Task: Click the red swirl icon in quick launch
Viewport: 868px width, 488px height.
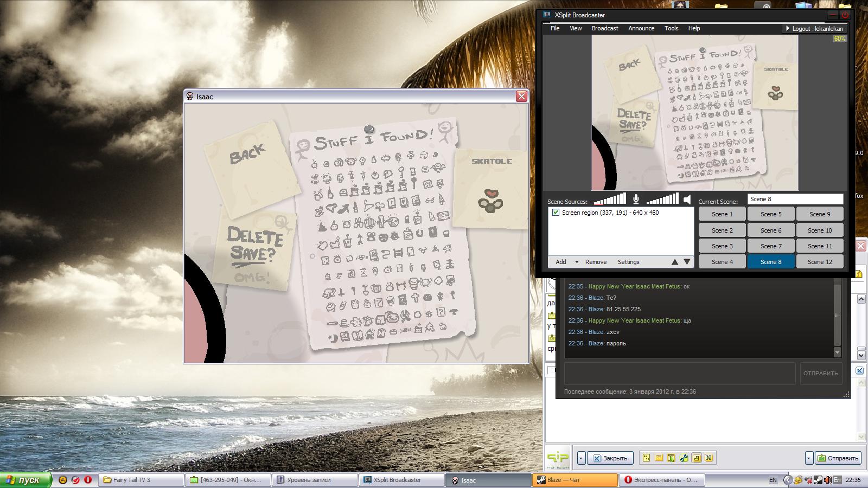Action: click(75, 480)
